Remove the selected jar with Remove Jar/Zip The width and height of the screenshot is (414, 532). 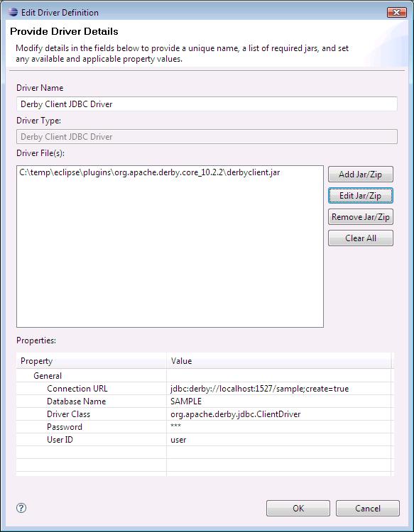point(360,217)
